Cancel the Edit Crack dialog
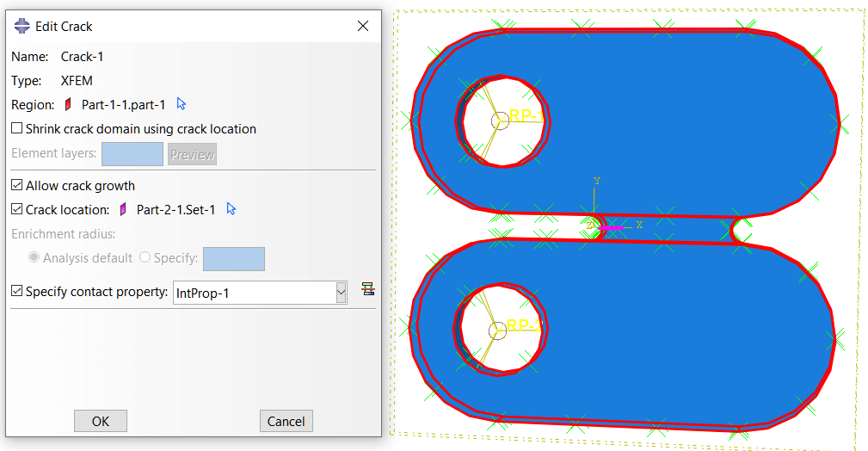Viewport: 868px width, 451px height. click(x=286, y=421)
